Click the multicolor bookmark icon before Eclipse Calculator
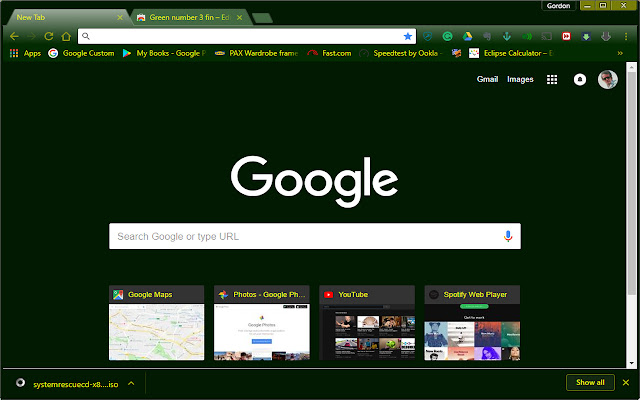 456,53
